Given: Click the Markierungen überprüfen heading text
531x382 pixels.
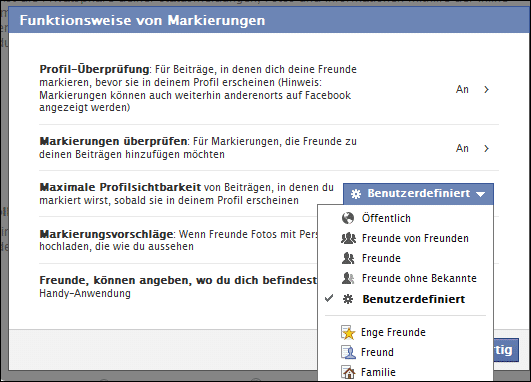Looking at the screenshot, I should tap(113, 141).
